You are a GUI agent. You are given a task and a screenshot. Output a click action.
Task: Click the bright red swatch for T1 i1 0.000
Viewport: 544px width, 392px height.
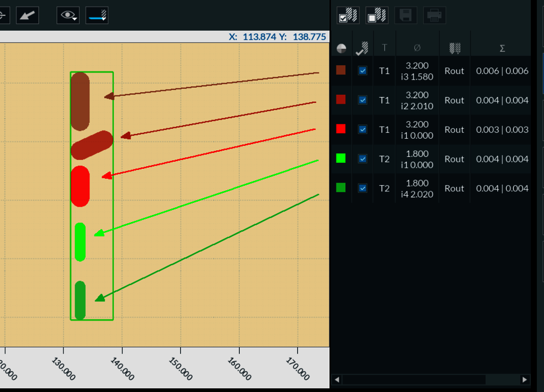point(341,129)
